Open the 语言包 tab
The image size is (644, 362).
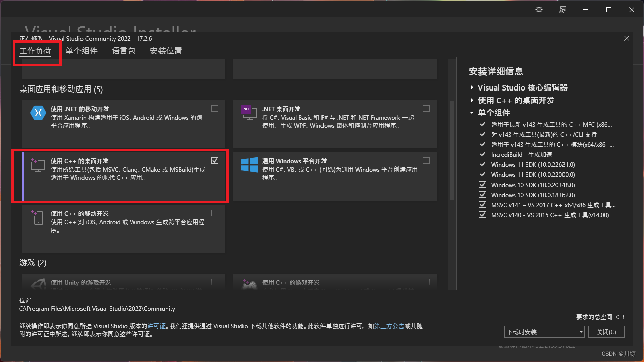(x=124, y=51)
